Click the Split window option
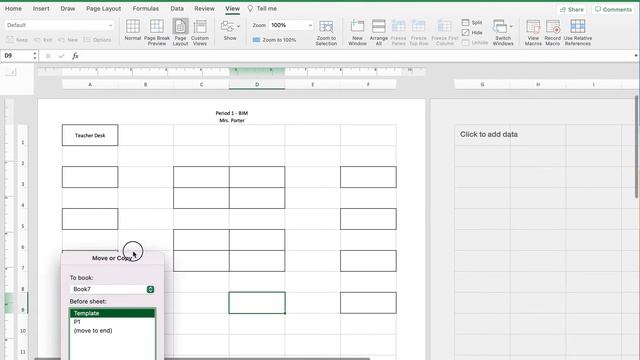The width and height of the screenshot is (640, 360). 472,22
